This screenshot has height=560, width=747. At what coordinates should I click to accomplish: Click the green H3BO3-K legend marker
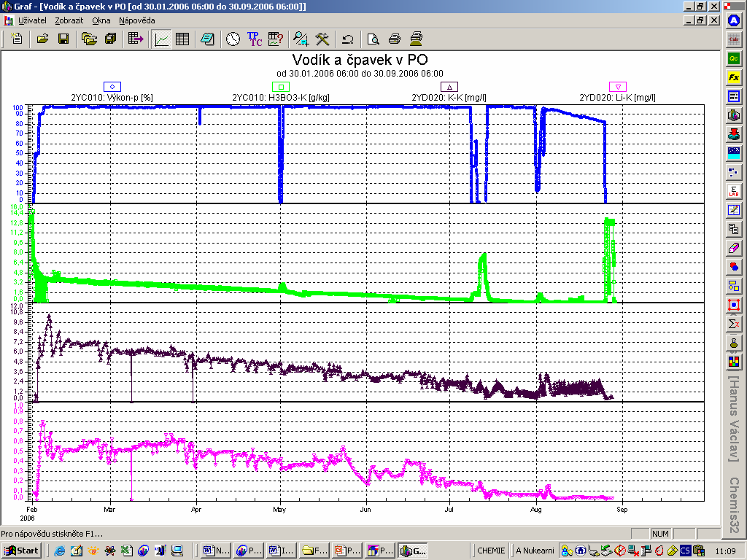[x=281, y=87]
